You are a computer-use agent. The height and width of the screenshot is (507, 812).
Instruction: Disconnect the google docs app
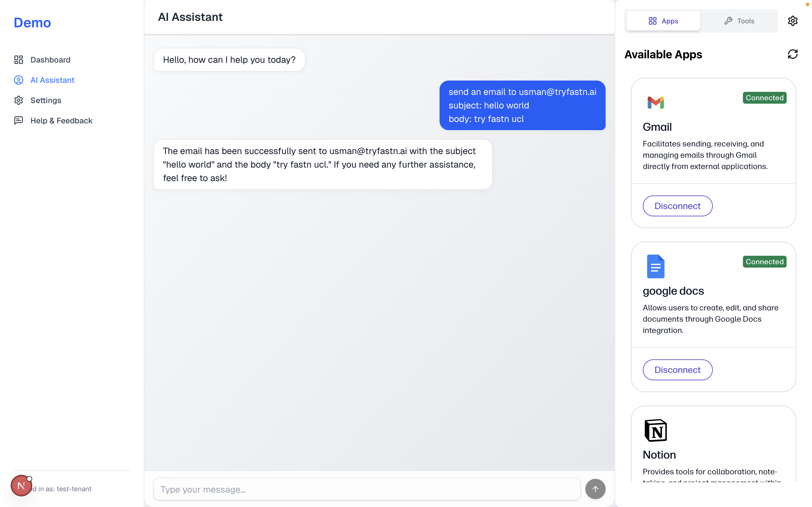678,370
